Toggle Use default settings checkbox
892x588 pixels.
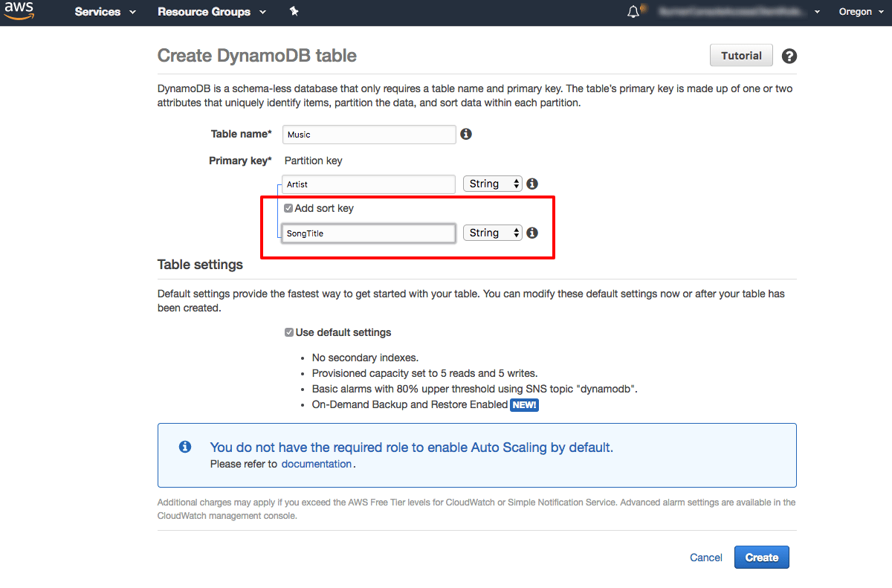289,332
